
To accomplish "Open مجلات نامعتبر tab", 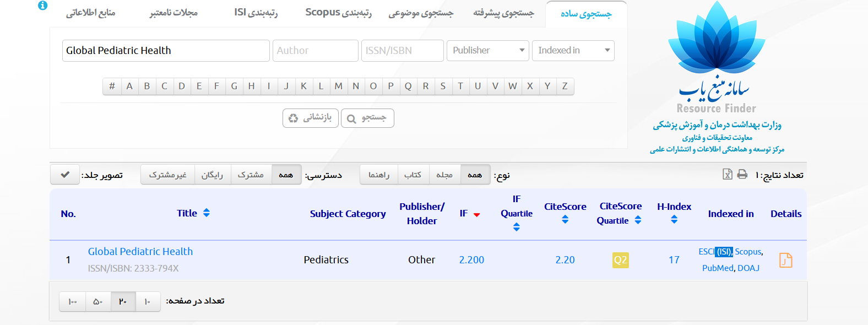I will (173, 13).
